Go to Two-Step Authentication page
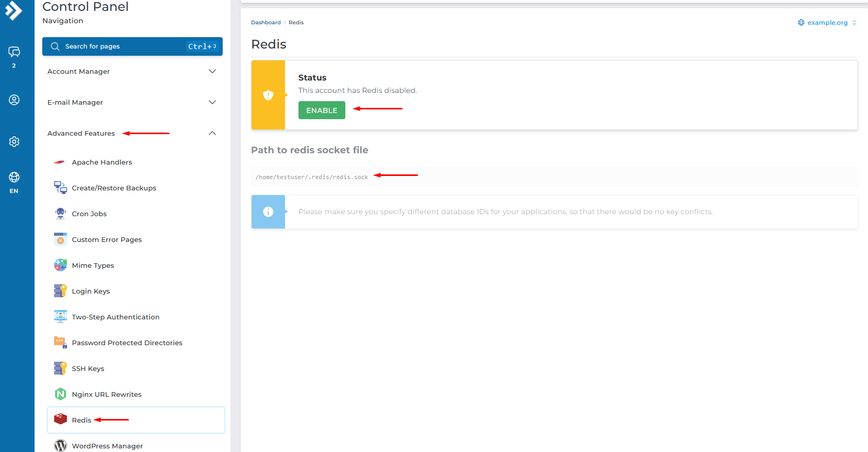The width and height of the screenshot is (868, 452). [x=115, y=317]
